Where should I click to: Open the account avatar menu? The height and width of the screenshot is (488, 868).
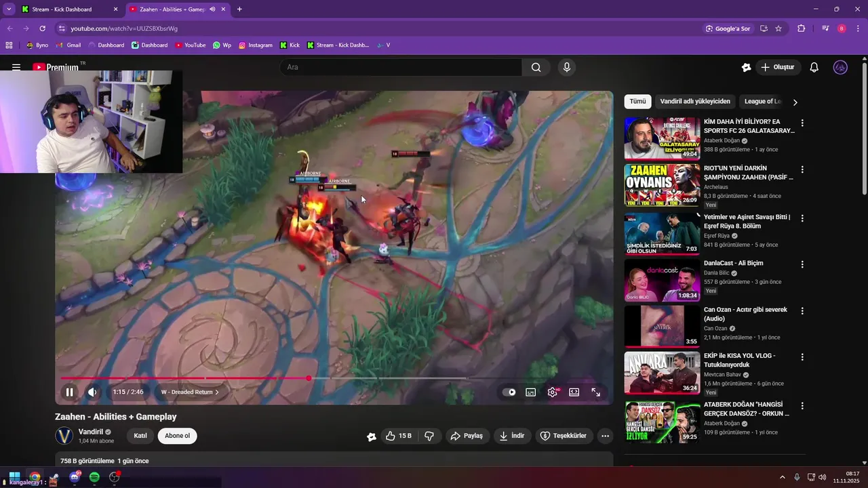point(840,67)
